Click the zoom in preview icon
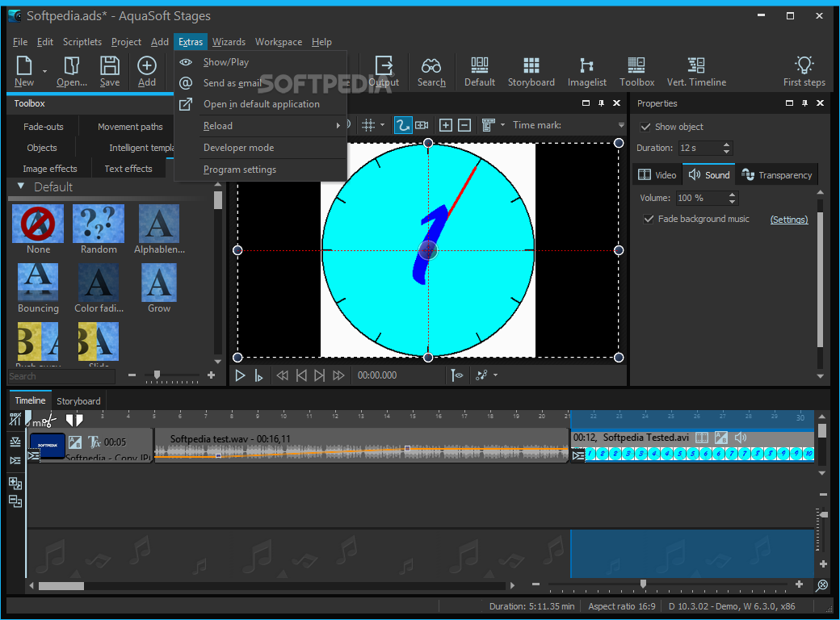Image resolution: width=840 pixels, height=620 pixels. pos(446,125)
